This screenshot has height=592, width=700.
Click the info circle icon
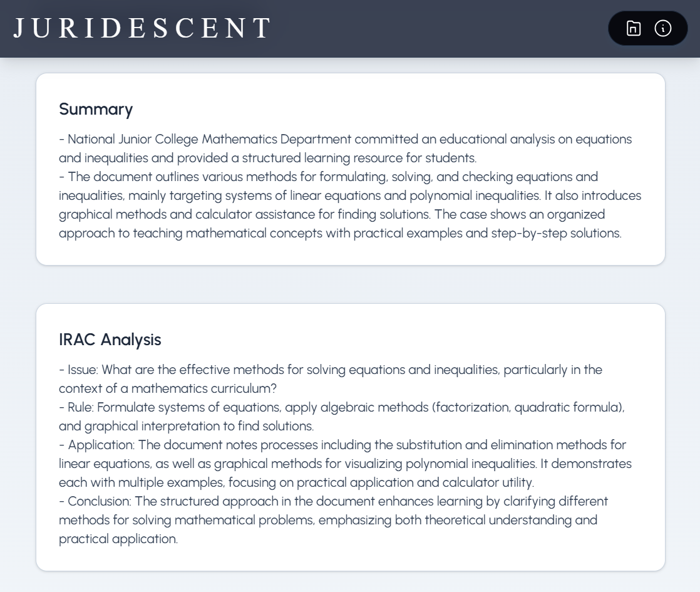663,28
